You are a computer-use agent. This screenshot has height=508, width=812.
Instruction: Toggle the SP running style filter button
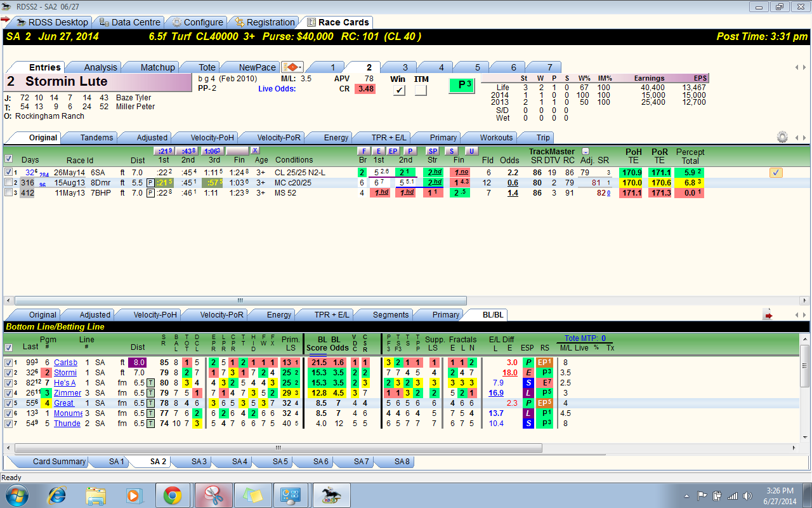[x=432, y=151]
